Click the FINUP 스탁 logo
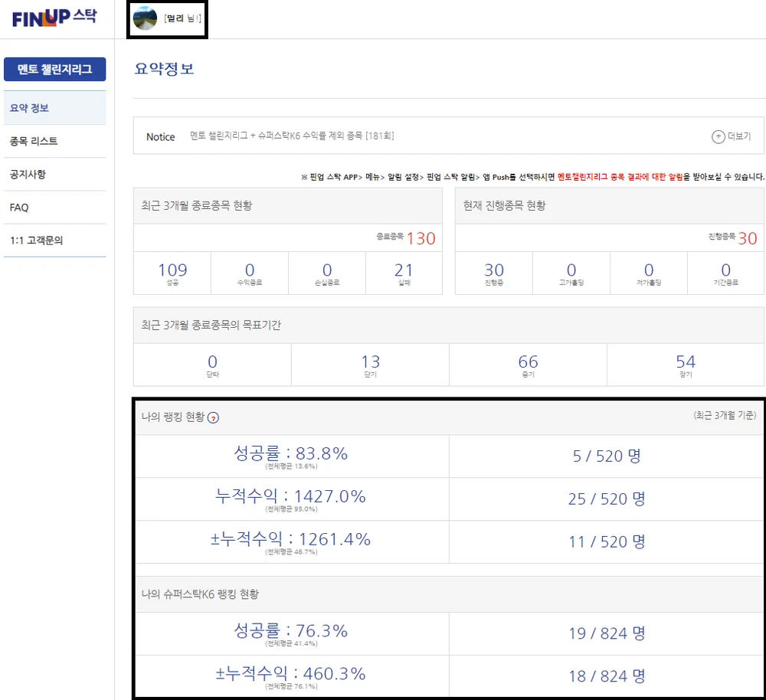 click(x=54, y=18)
